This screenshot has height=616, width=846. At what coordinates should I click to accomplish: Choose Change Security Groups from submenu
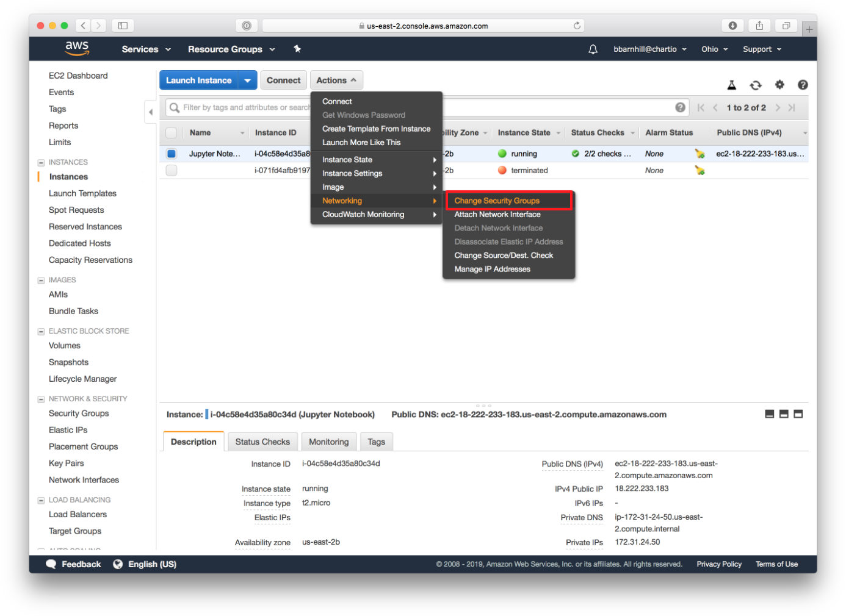[508, 201]
